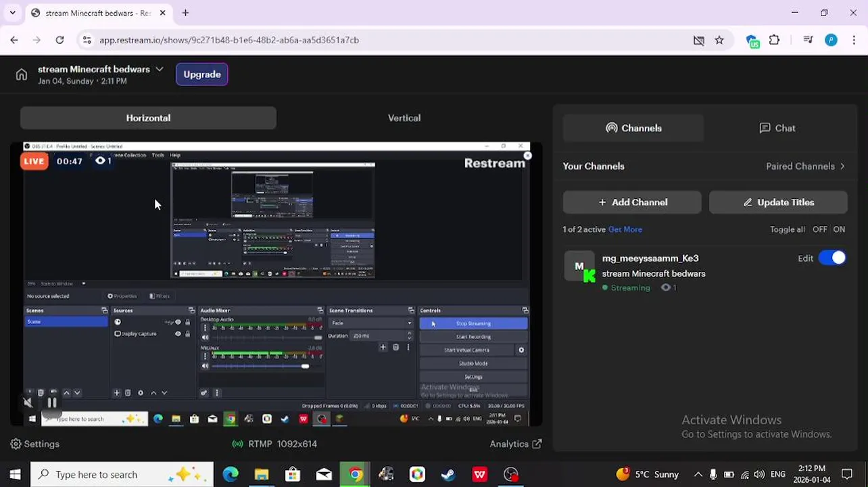Close the stream Minecraft bedwars tab

coord(163,13)
